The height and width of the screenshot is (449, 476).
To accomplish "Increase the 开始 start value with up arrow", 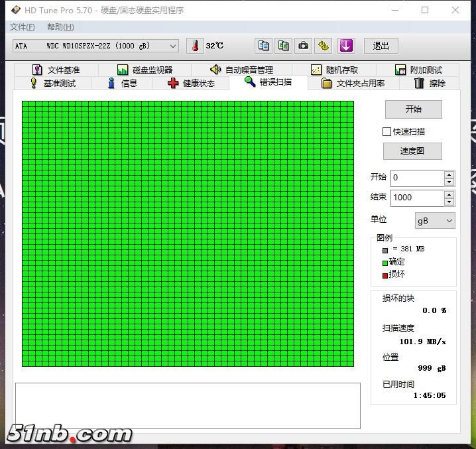I will click(449, 174).
